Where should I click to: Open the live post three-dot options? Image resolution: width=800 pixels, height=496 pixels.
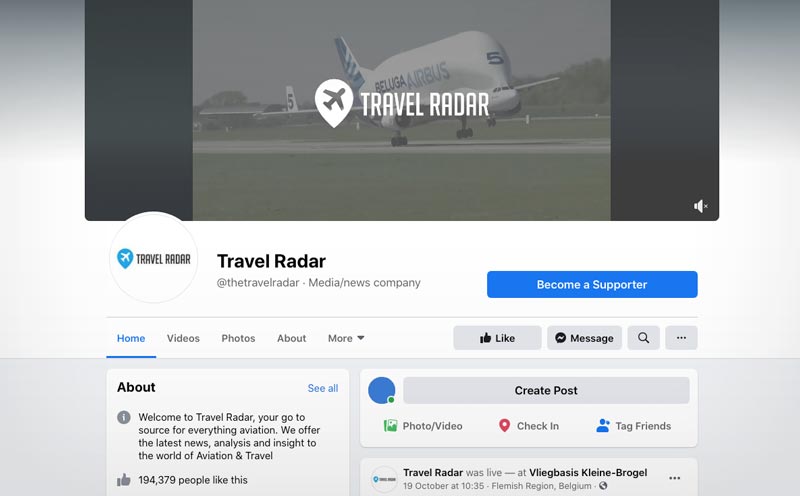click(x=674, y=478)
